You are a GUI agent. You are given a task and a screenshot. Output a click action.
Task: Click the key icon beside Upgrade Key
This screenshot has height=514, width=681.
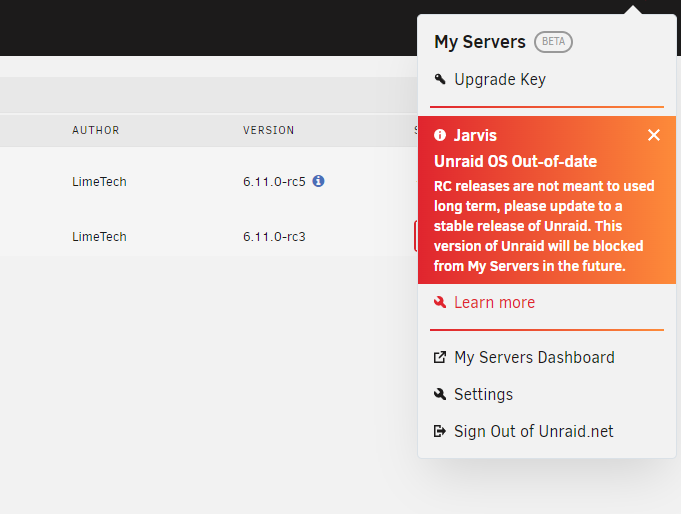click(x=440, y=79)
